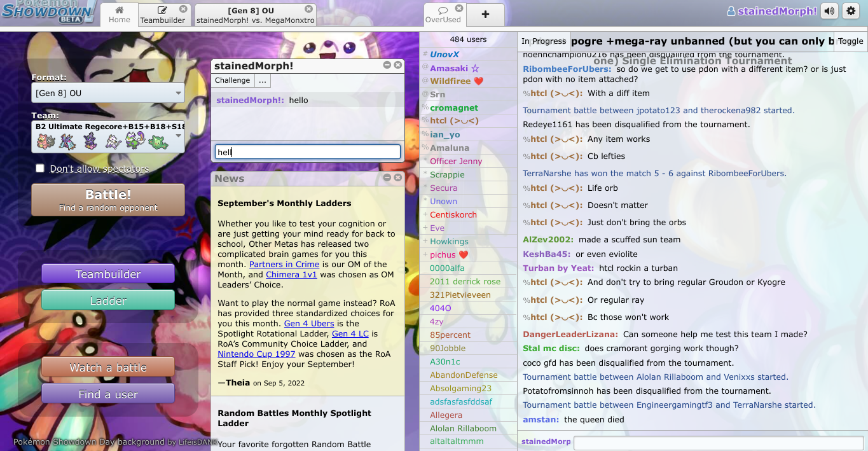868x451 pixels.
Task: Close the stainedMorph! PM window
Action: (398, 65)
